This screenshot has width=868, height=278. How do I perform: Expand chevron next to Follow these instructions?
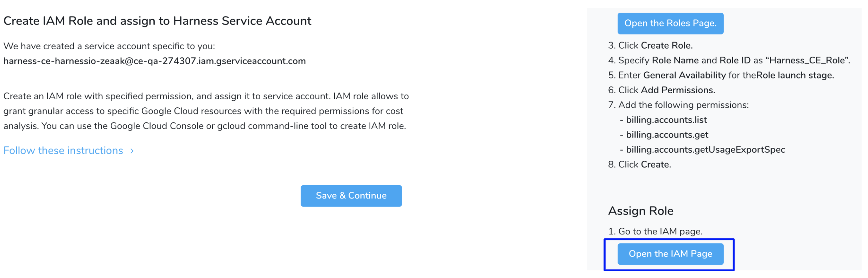click(x=132, y=151)
